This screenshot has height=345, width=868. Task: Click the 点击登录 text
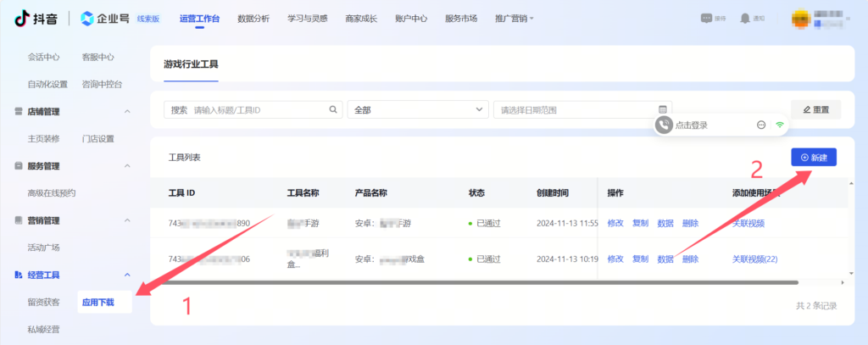pyautogui.click(x=692, y=125)
